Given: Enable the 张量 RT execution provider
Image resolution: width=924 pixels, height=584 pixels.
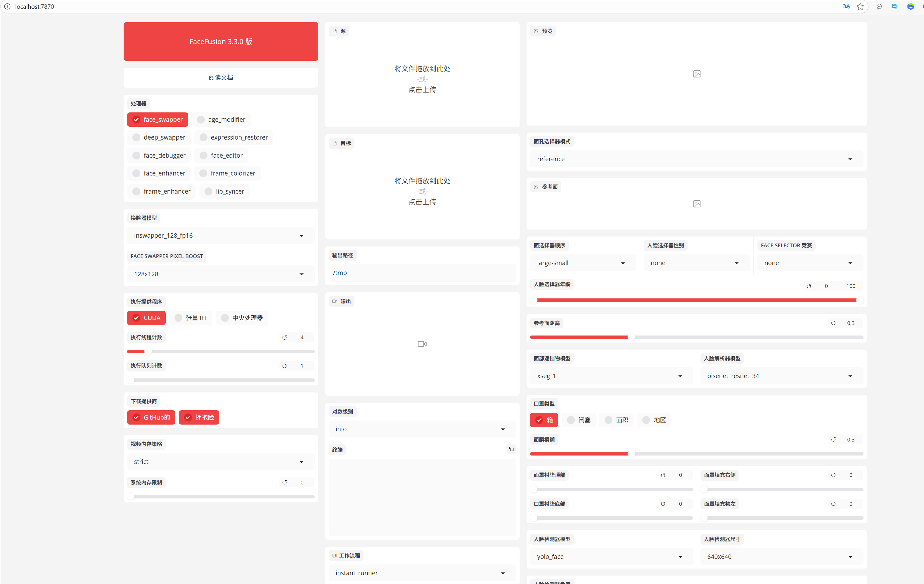Looking at the screenshot, I should point(191,318).
